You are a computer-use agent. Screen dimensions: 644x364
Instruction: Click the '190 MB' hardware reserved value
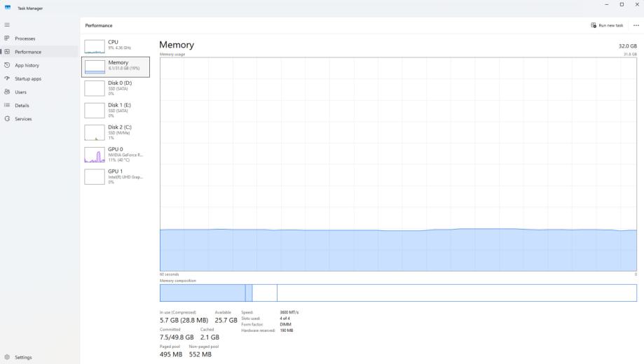pos(287,330)
